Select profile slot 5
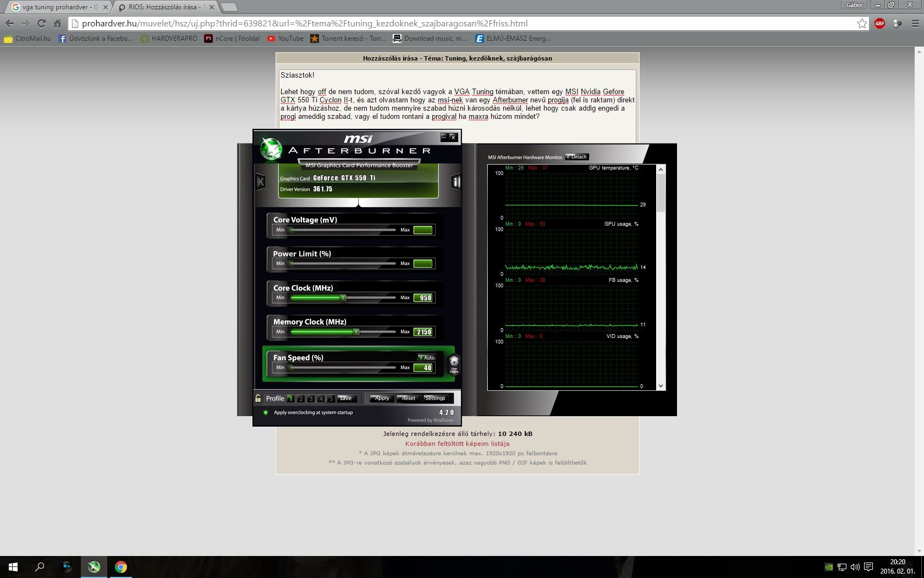The width and height of the screenshot is (924, 578). [331, 399]
